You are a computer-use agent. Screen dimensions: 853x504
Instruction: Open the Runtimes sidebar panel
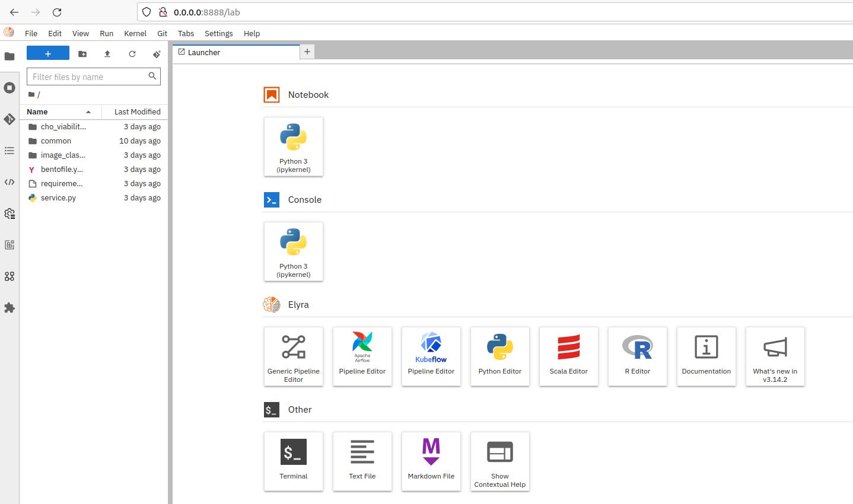point(9,213)
